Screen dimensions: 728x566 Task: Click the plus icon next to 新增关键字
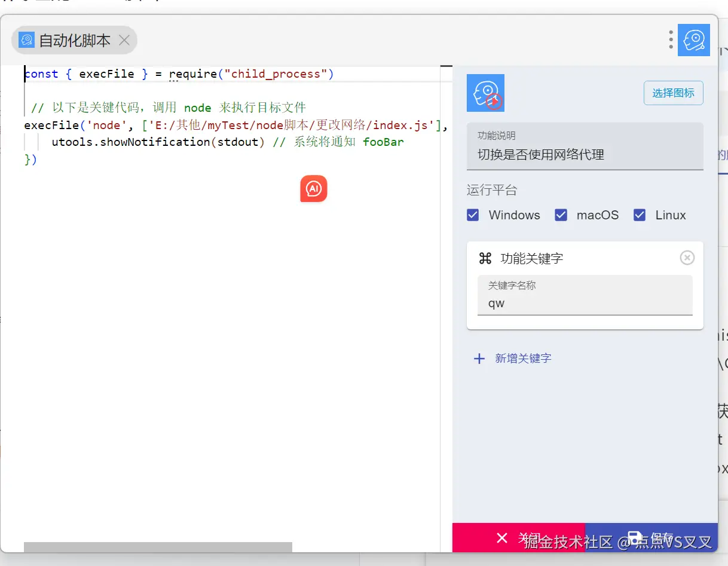479,359
